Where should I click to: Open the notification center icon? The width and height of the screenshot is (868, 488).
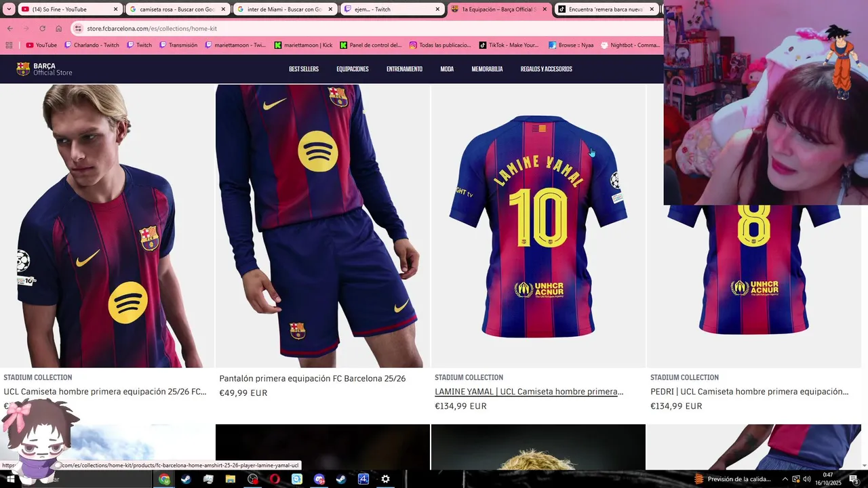pos(854,479)
